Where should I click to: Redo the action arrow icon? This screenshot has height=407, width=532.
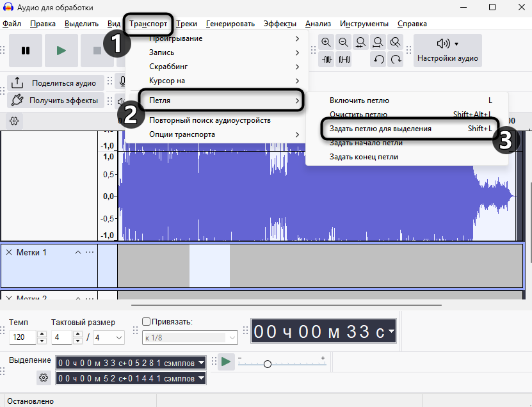(x=395, y=60)
